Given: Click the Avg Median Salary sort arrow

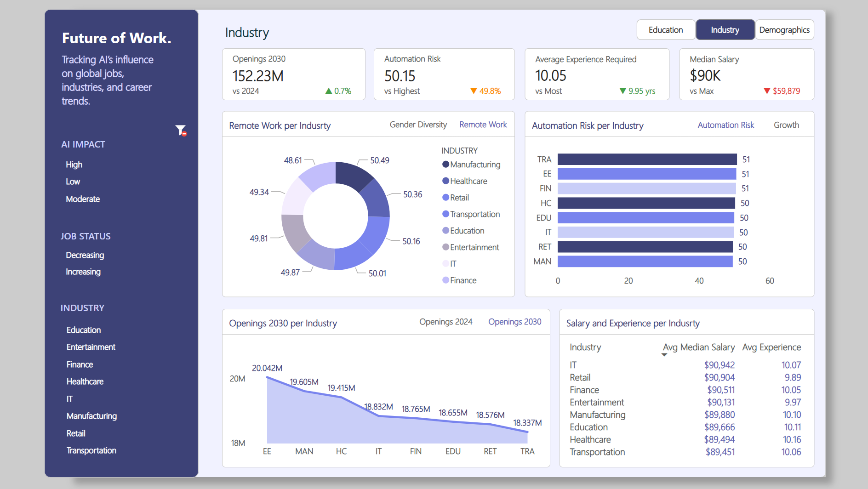Looking at the screenshot, I should tap(664, 355).
